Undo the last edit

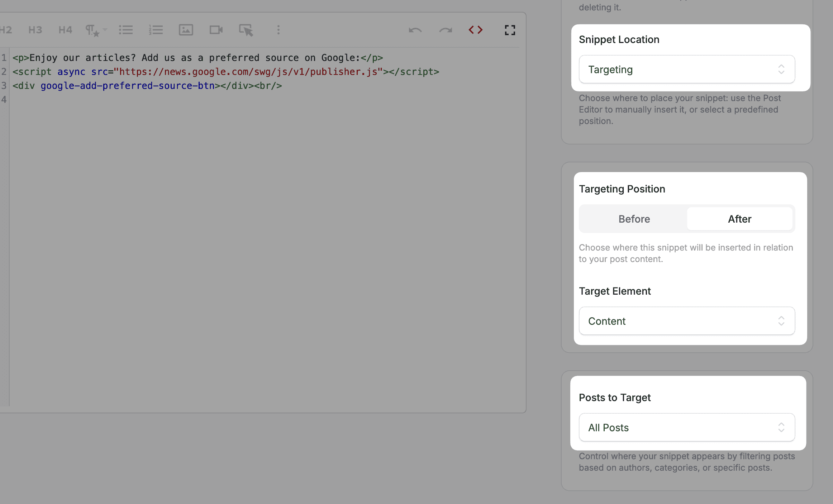(x=415, y=30)
